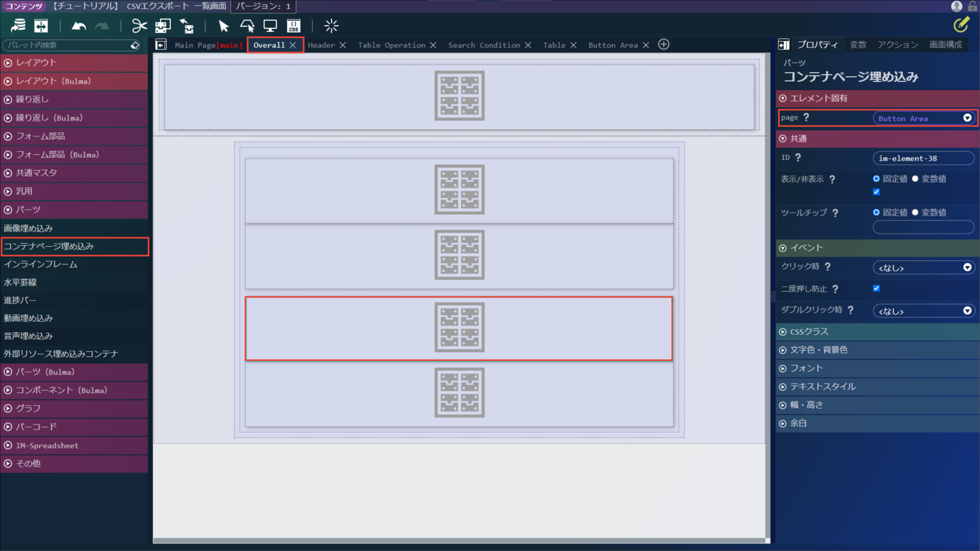Redo the last undone edit
The image size is (980, 551).
tap(102, 26)
